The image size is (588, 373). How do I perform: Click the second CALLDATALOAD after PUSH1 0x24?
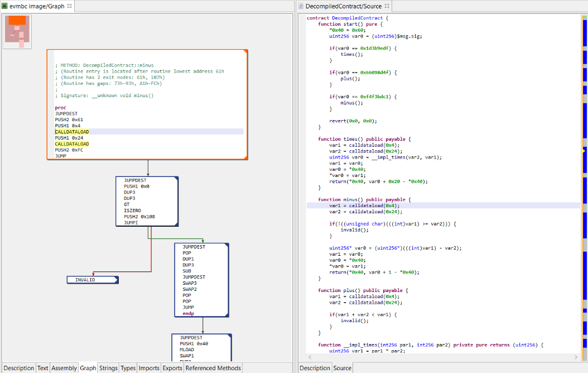click(x=72, y=144)
